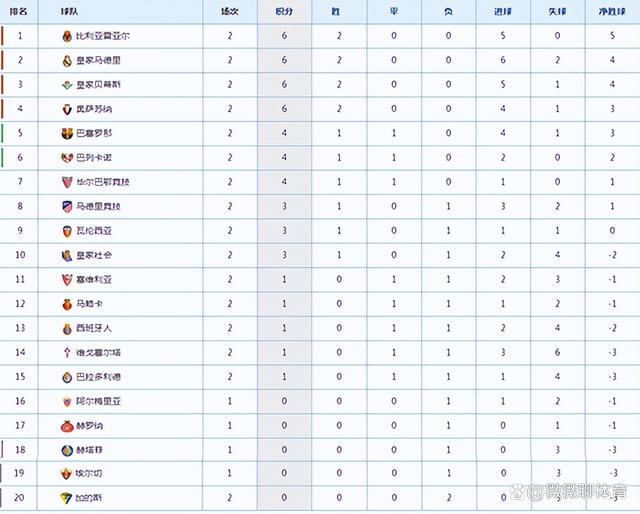Click the Barcelona (巴塞罗那) club crest

(67, 134)
